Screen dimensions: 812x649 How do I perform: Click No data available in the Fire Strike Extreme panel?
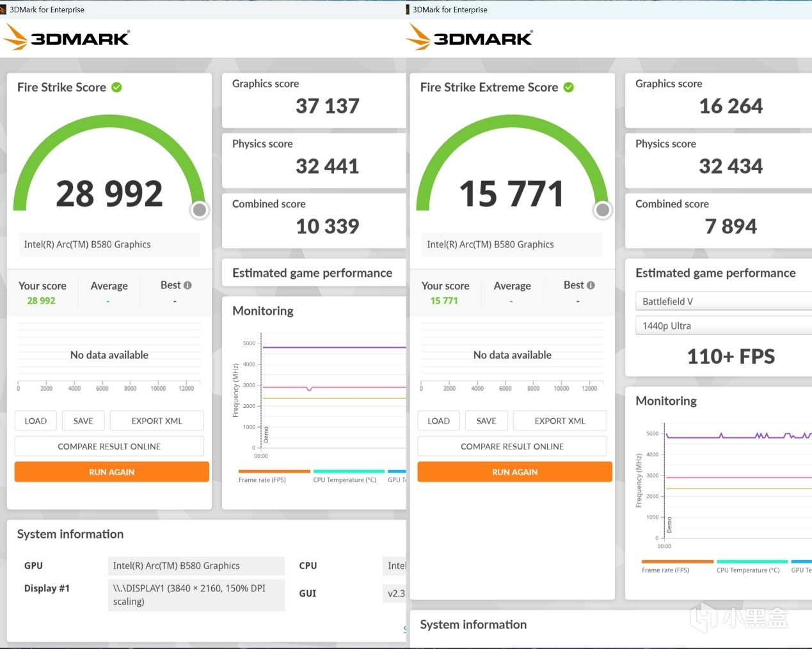513,355
